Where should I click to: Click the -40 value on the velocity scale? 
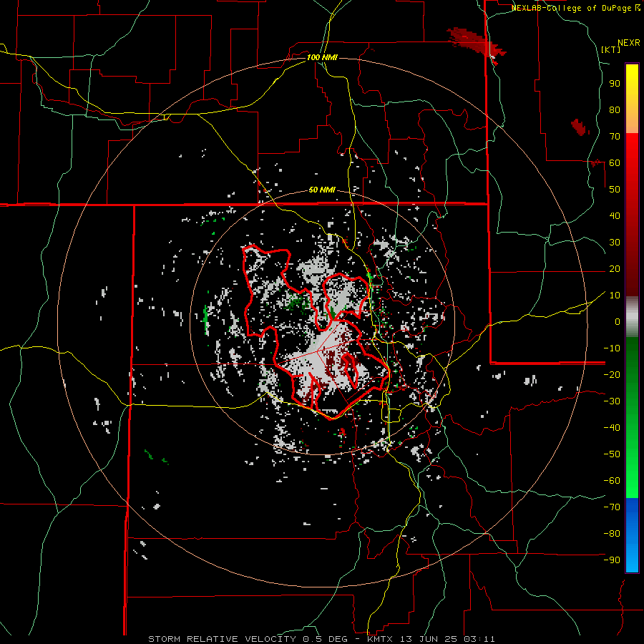[612, 428]
